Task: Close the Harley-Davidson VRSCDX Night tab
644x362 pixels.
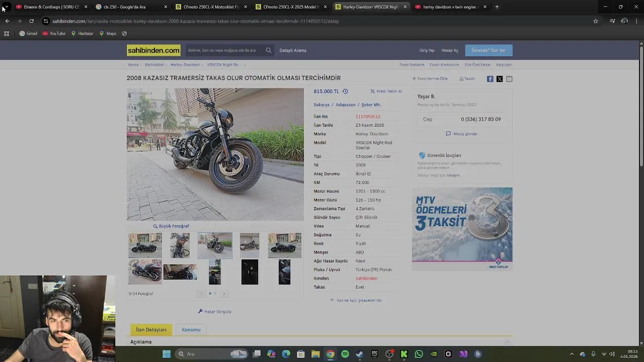Action: [x=405, y=7]
